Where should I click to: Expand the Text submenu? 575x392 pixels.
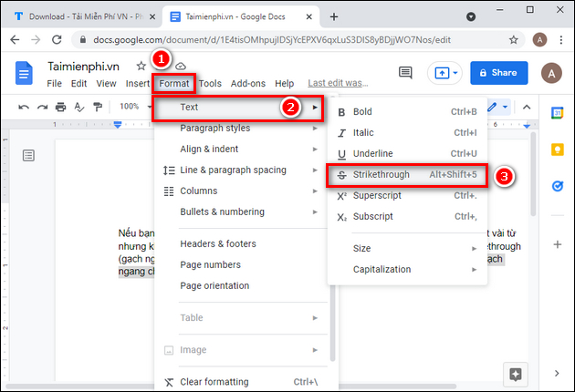point(237,108)
